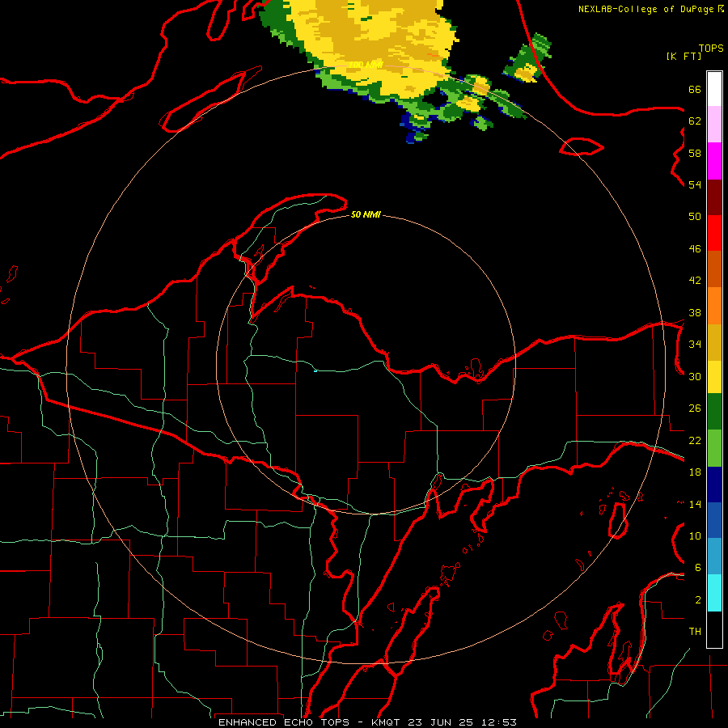Click the light green 18-22 kft swatch
The image size is (728, 728).
click(714, 448)
